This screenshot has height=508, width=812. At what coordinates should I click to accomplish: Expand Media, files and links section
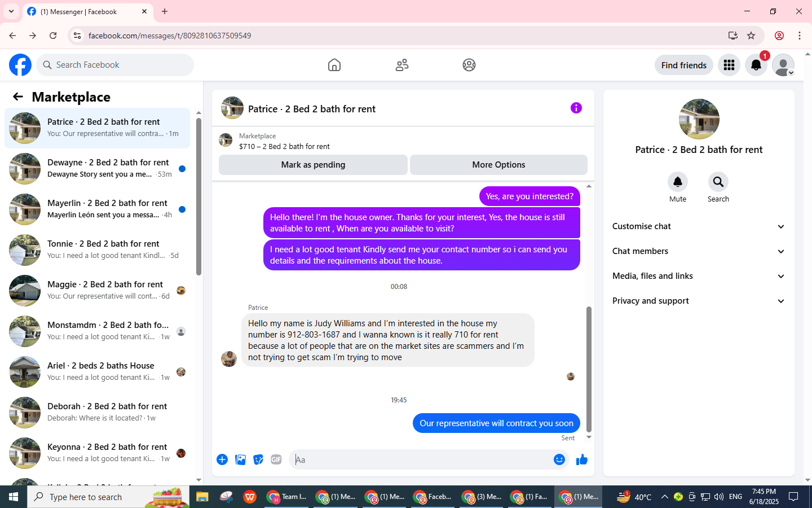point(699,276)
